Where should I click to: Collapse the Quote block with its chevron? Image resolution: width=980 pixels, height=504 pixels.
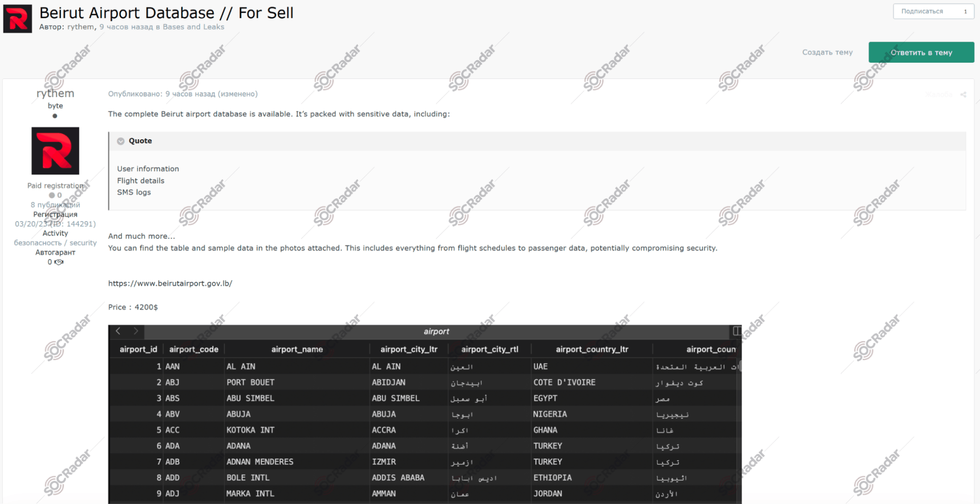121,141
